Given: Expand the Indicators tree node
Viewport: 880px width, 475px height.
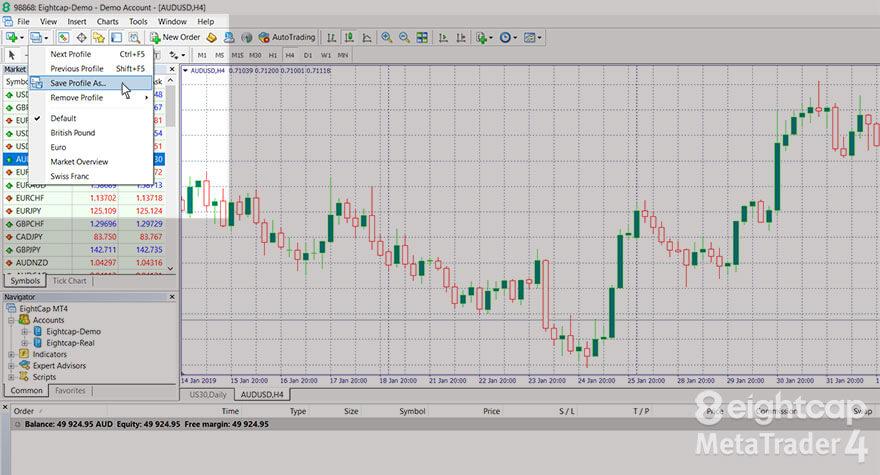Looking at the screenshot, I should point(11,354).
